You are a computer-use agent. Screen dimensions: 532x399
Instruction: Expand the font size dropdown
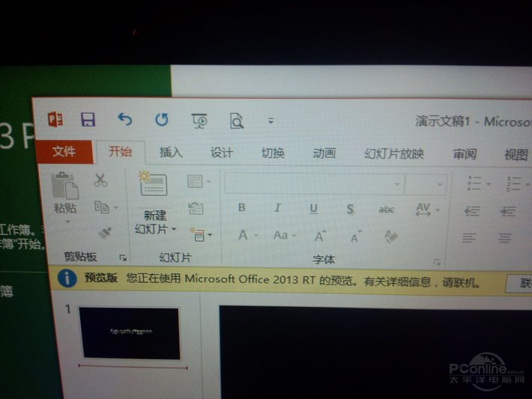(x=440, y=185)
